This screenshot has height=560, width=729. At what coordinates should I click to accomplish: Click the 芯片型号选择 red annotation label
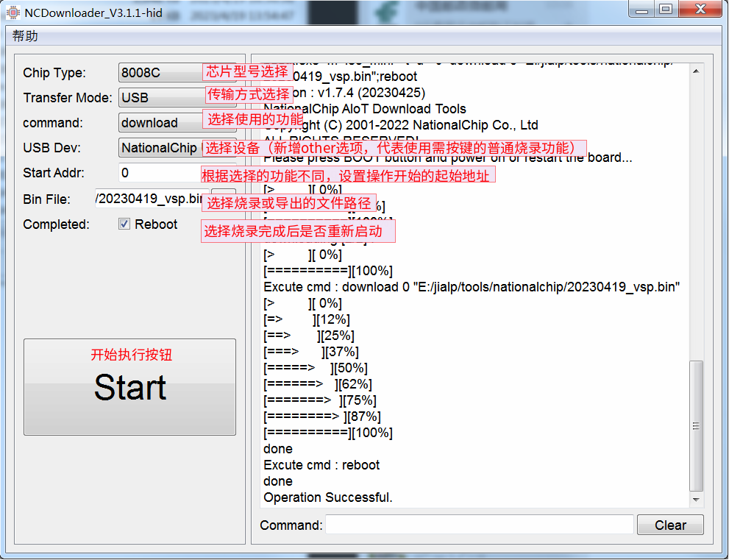pos(247,71)
